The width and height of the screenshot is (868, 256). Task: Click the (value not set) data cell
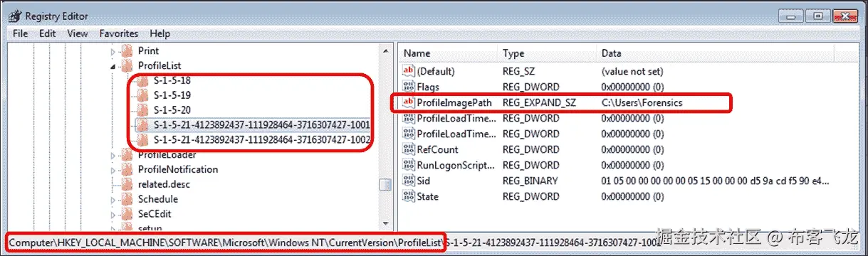pos(632,71)
